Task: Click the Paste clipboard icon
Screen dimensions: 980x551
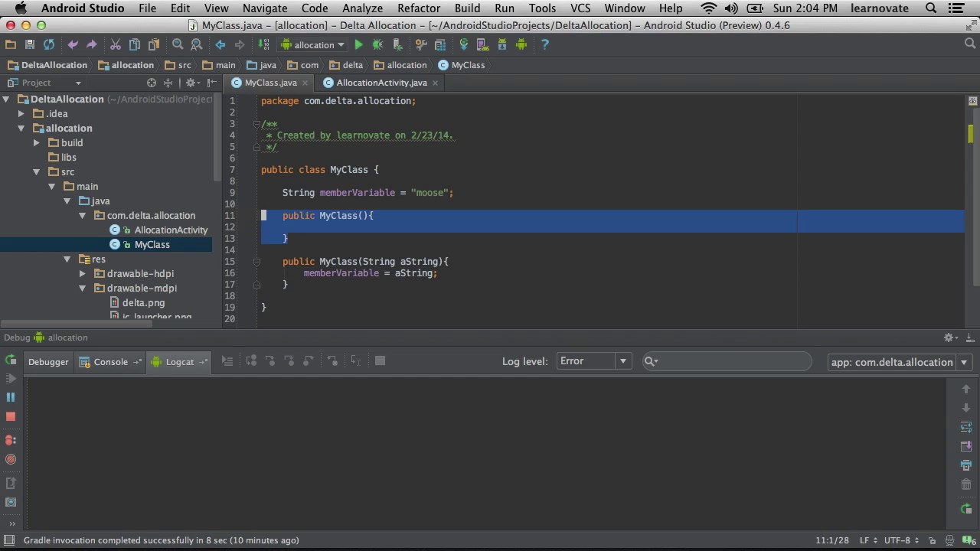Action: click(x=154, y=45)
